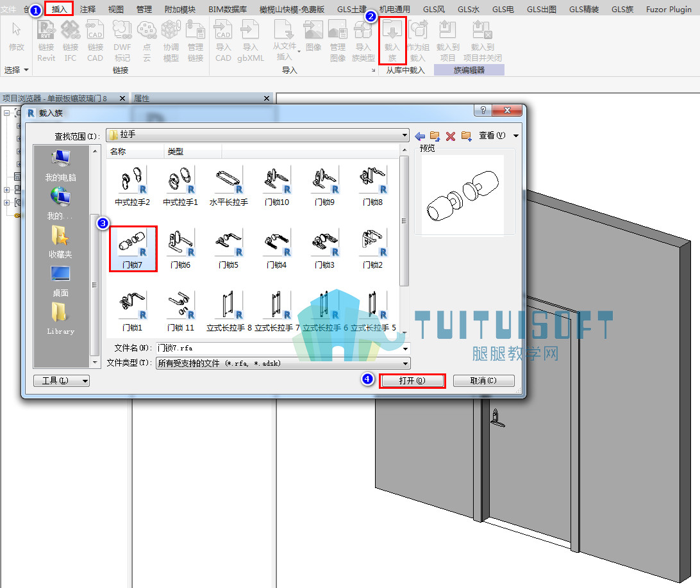Expand the 文件类型 dropdown
This screenshot has height=588, width=700.
pos(405,364)
